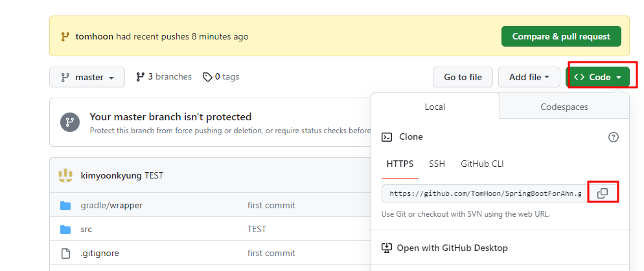Click the repository HTTPS URL field
This screenshot has width=644, height=271.
coord(485,193)
